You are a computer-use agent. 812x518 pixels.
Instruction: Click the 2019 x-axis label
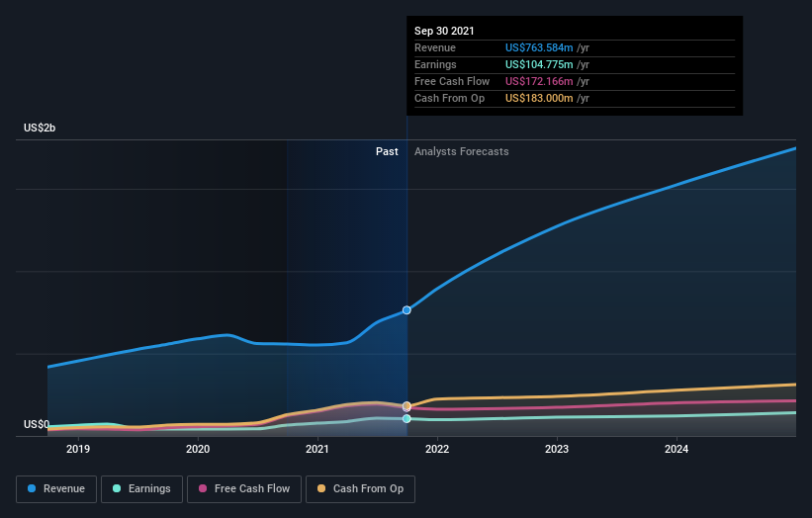[x=78, y=449]
